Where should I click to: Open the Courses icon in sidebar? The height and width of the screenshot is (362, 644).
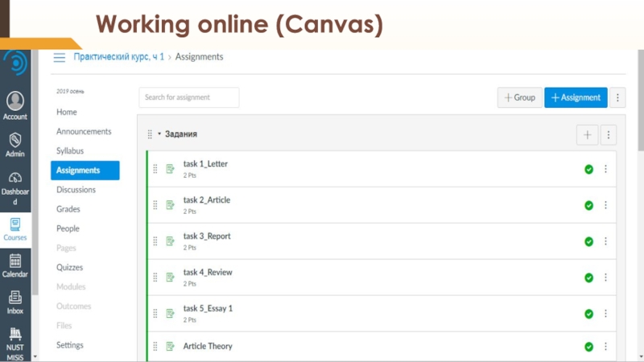pos(15,228)
